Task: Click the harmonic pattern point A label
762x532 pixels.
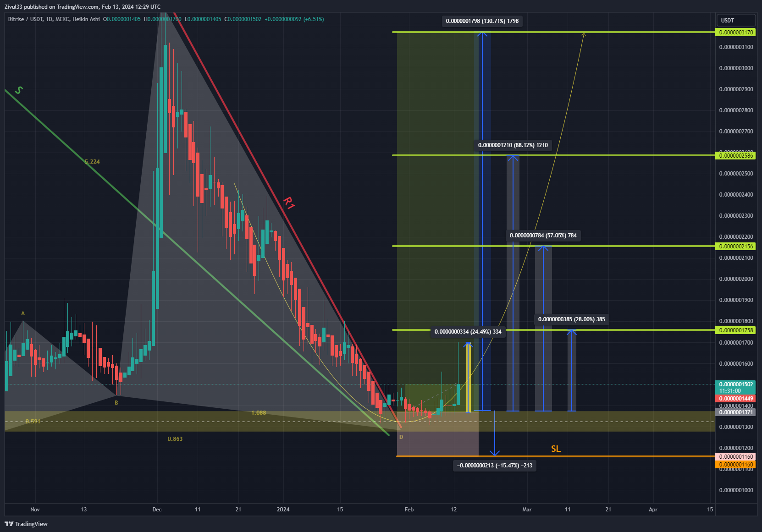Action: click(x=23, y=313)
